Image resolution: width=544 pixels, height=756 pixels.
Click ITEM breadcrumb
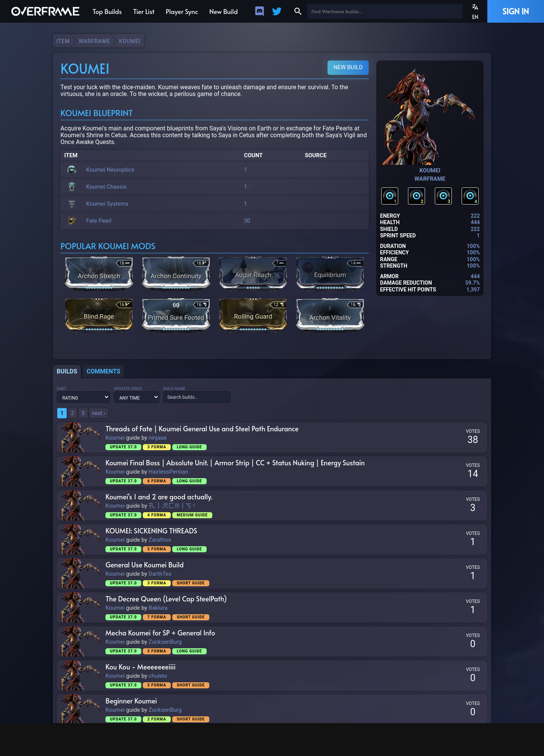pyautogui.click(x=63, y=41)
